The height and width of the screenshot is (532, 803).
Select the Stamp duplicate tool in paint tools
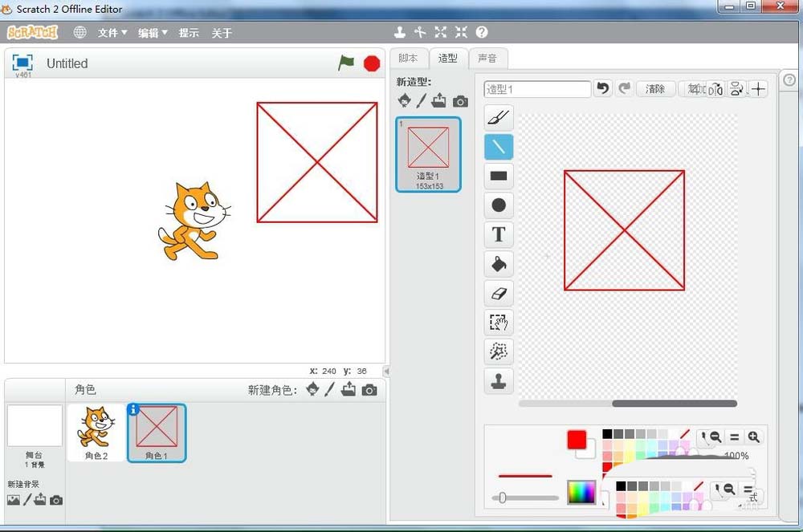coord(499,381)
